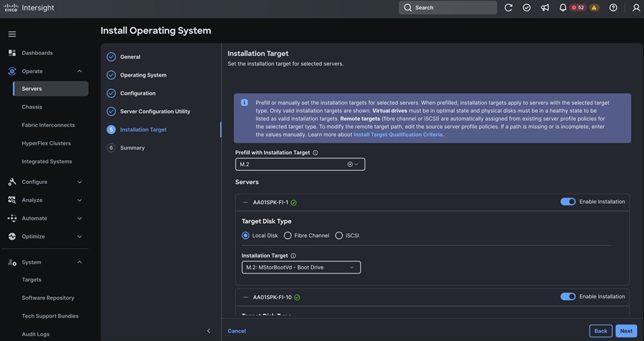Click the Search input field
The height and width of the screenshot is (341, 644).
pyautogui.click(x=448, y=8)
